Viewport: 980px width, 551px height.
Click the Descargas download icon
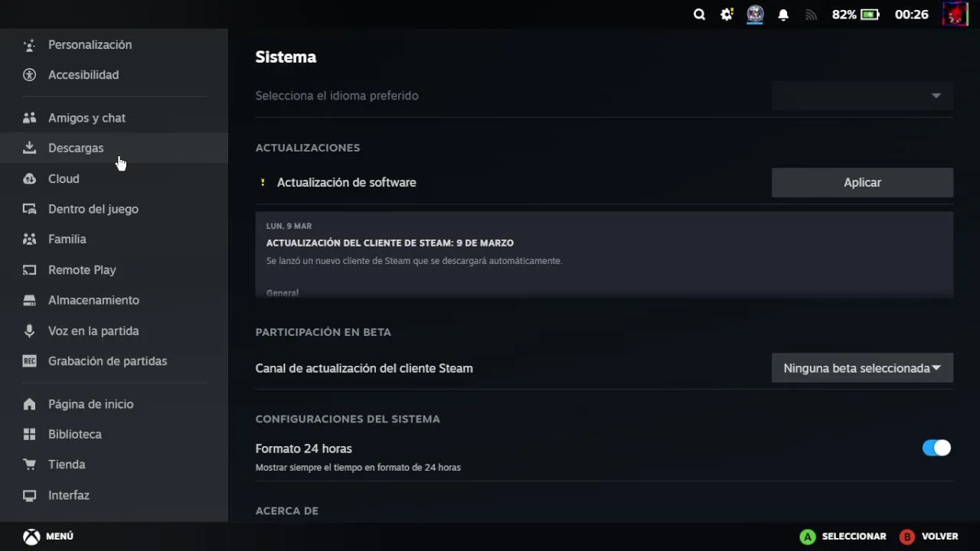[30, 148]
